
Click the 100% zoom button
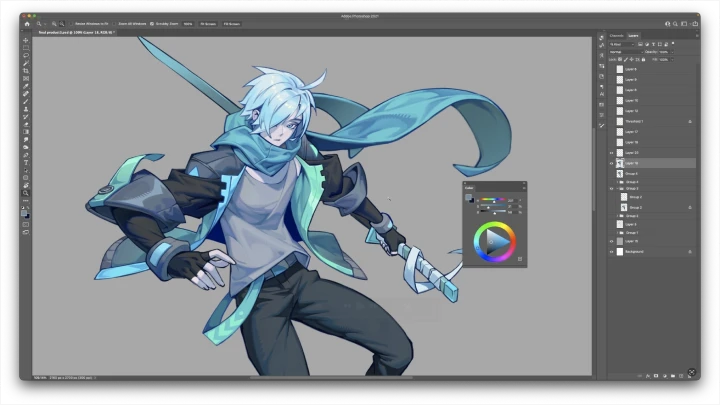(187, 23)
